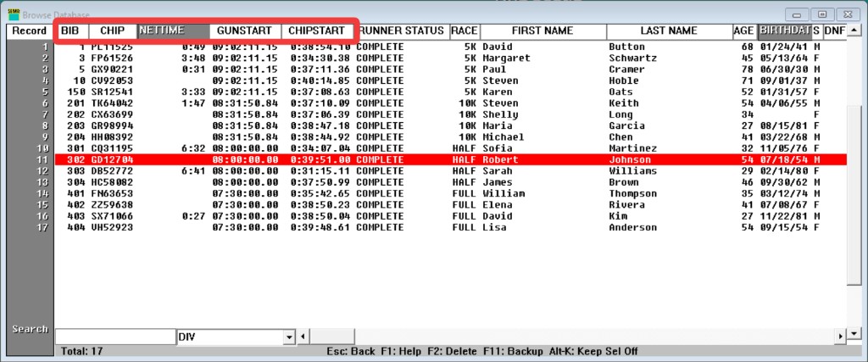Click the RACE column header
This screenshot has height=362, width=868.
465,31
